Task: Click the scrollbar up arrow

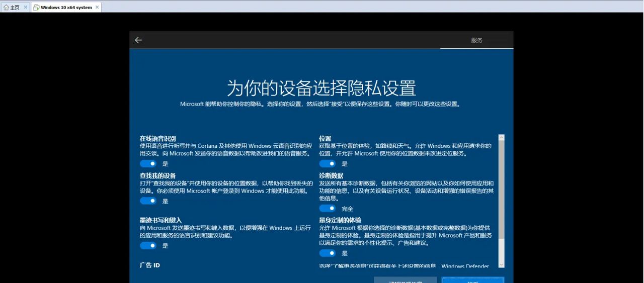Action: (501, 137)
